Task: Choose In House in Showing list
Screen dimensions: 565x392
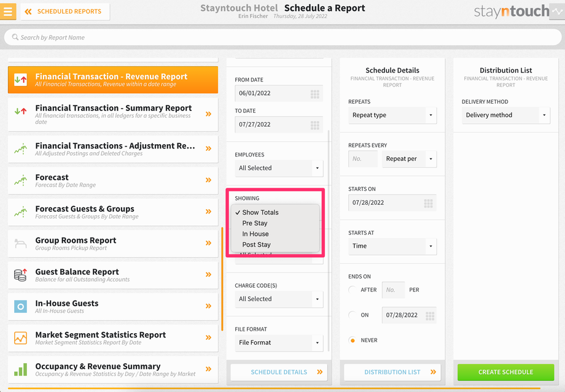Action: click(x=275, y=234)
